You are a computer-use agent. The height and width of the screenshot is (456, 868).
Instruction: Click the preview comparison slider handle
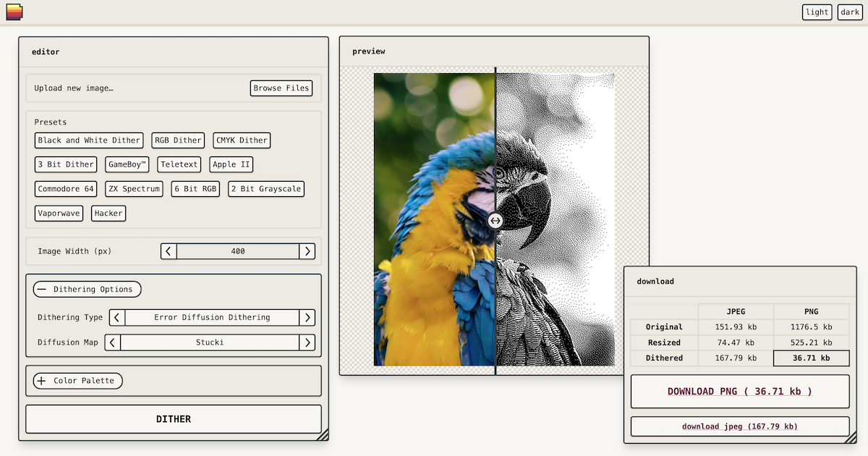point(495,221)
